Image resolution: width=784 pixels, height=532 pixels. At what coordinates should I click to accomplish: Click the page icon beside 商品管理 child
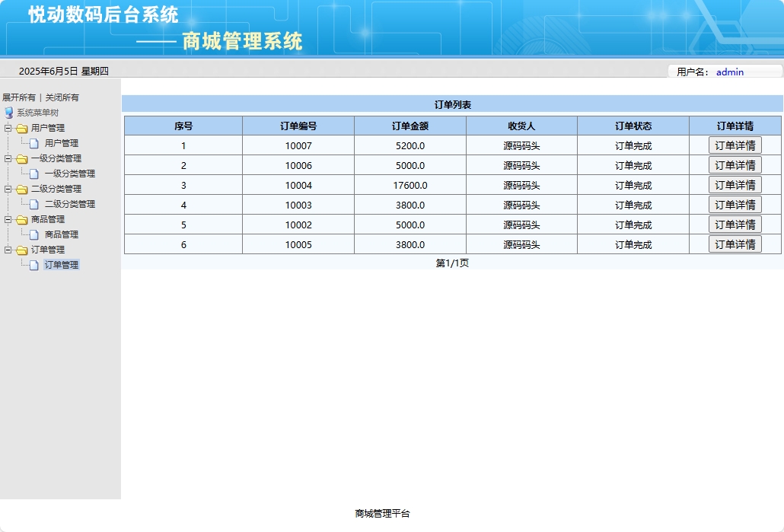tap(34, 235)
